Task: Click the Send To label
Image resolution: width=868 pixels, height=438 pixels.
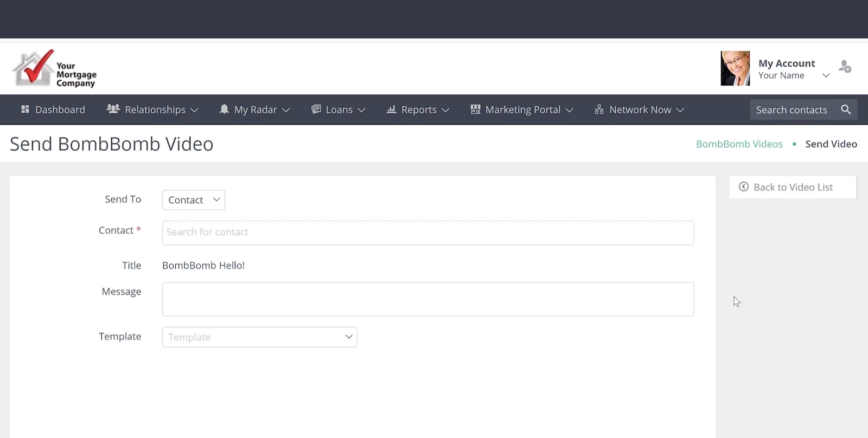Action: click(123, 199)
